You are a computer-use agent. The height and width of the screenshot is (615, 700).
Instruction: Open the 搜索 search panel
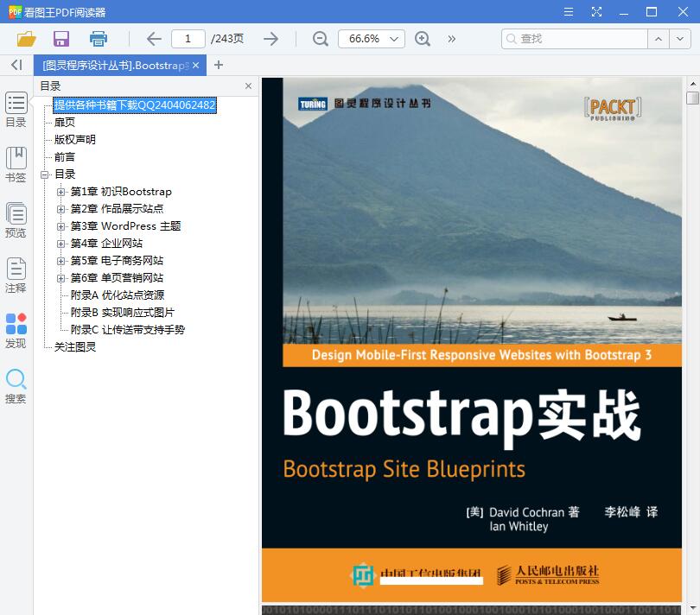tap(16, 386)
